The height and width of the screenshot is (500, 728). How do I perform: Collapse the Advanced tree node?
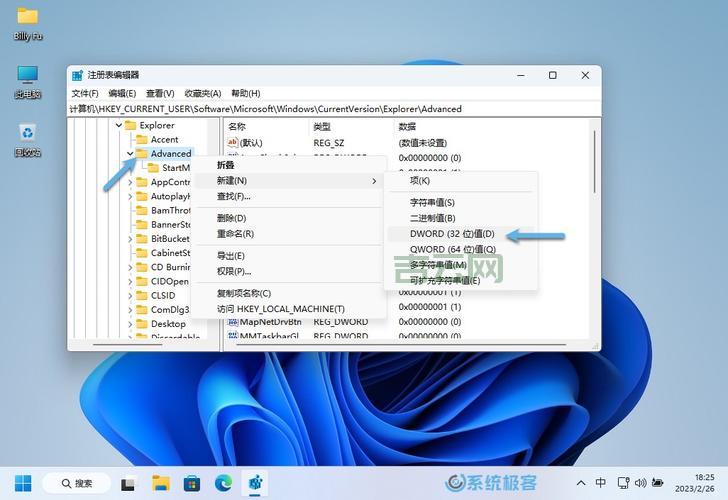coord(130,153)
